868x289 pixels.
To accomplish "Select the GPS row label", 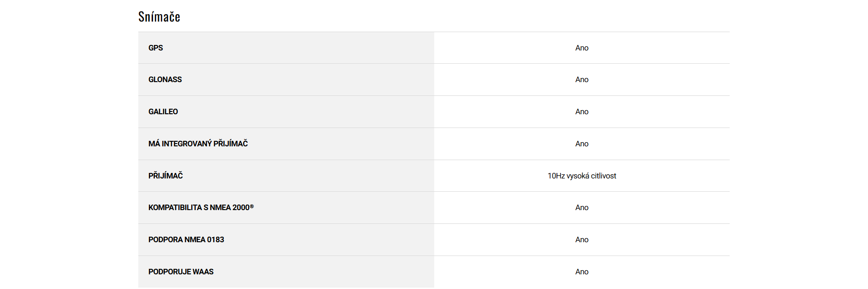I will point(156,48).
